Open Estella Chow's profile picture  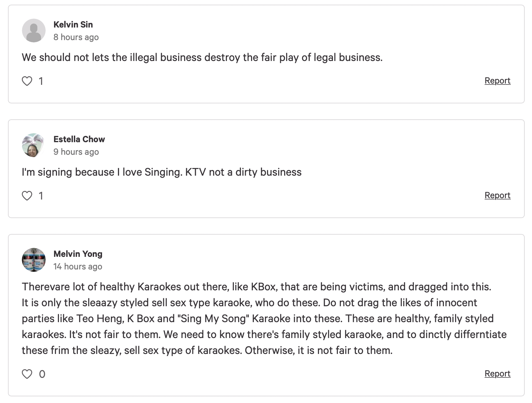pyautogui.click(x=34, y=145)
